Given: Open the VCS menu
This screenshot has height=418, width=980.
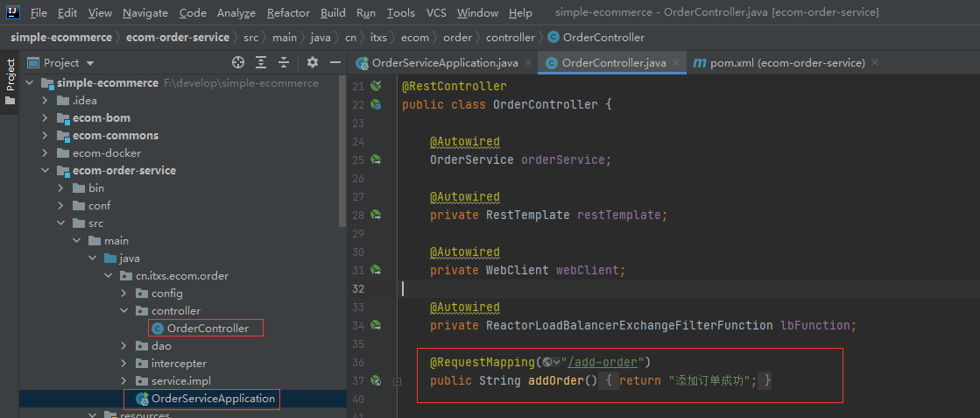Looking at the screenshot, I should click(x=436, y=12).
